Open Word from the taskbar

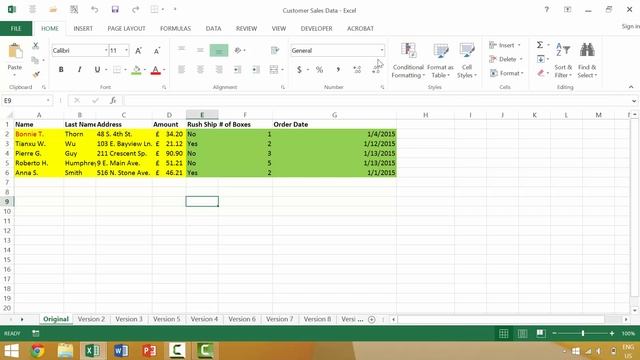pos(121,351)
